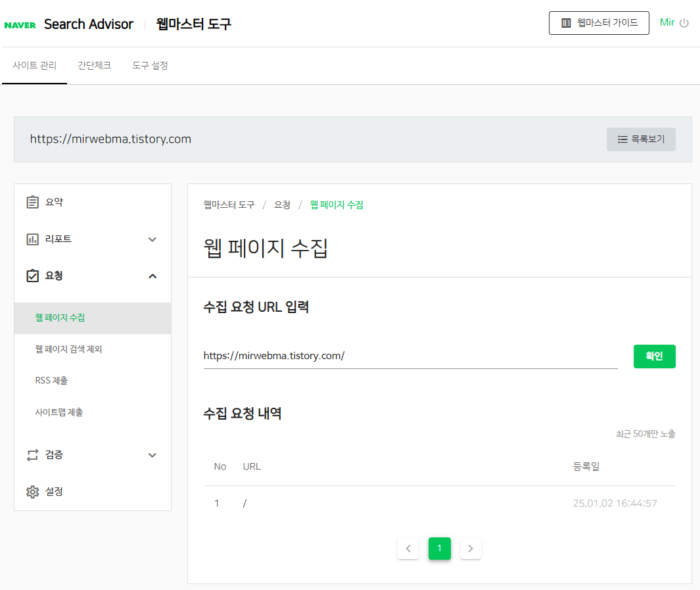The width and height of the screenshot is (700, 590).
Task: Switch to 도구 설정 tab
Action: [x=150, y=66]
